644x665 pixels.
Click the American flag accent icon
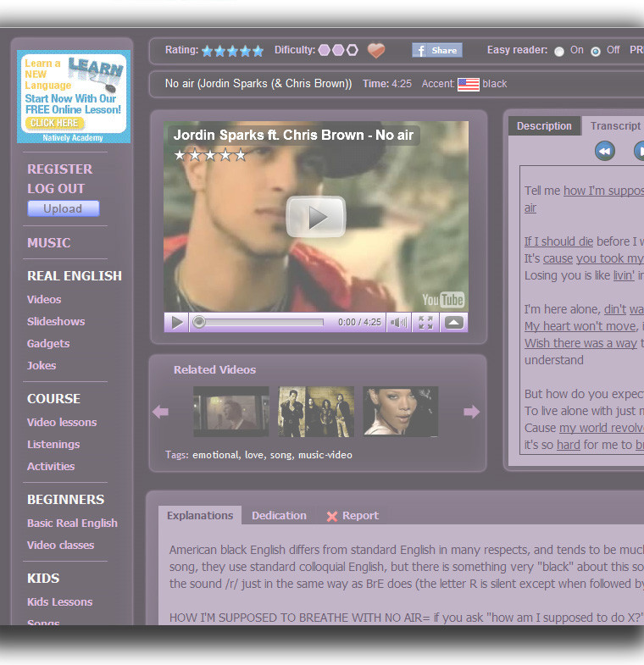[x=469, y=85]
